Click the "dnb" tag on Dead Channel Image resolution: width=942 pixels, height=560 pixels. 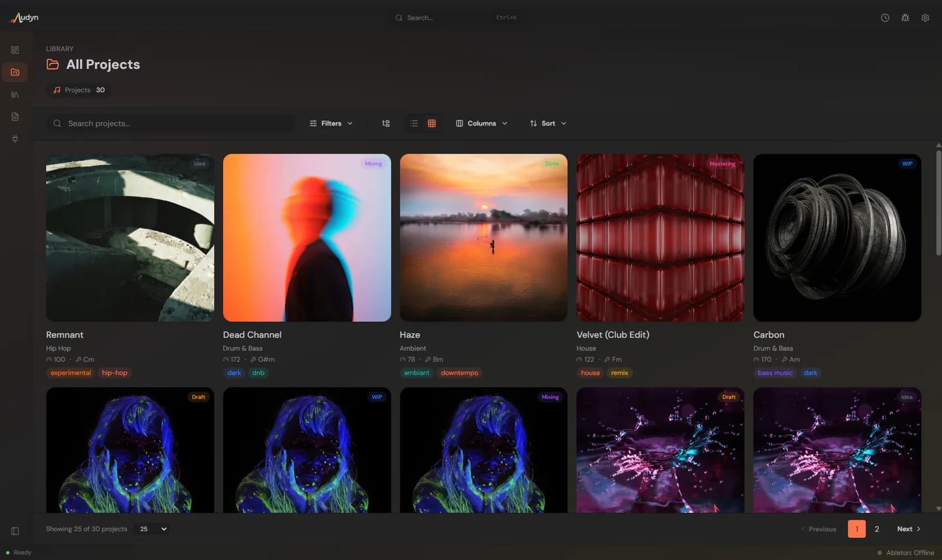[258, 373]
